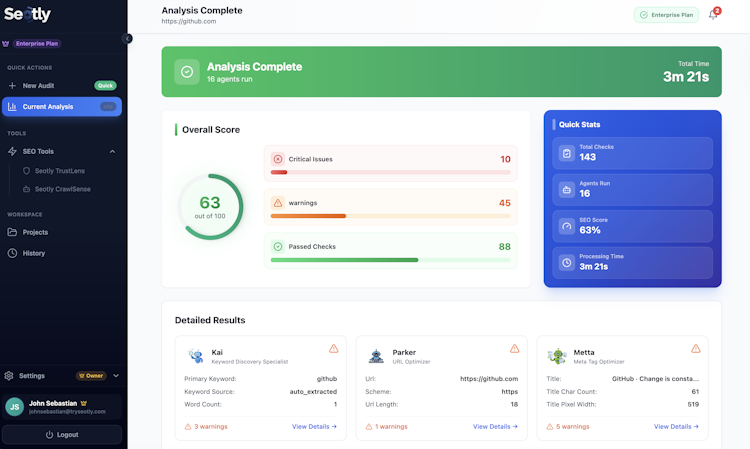Click the Total Checks value 143
This screenshot has width=750, height=449.
coord(587,157)
